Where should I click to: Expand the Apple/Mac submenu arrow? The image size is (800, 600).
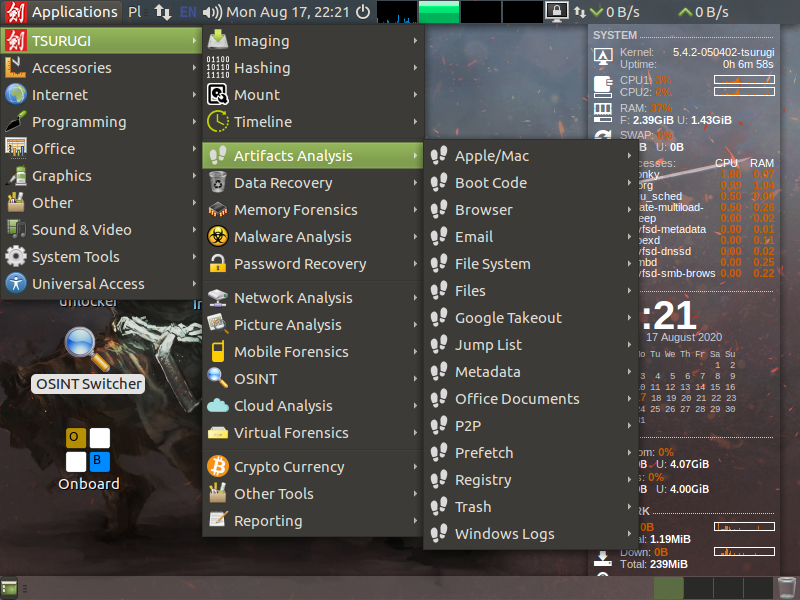630,156
